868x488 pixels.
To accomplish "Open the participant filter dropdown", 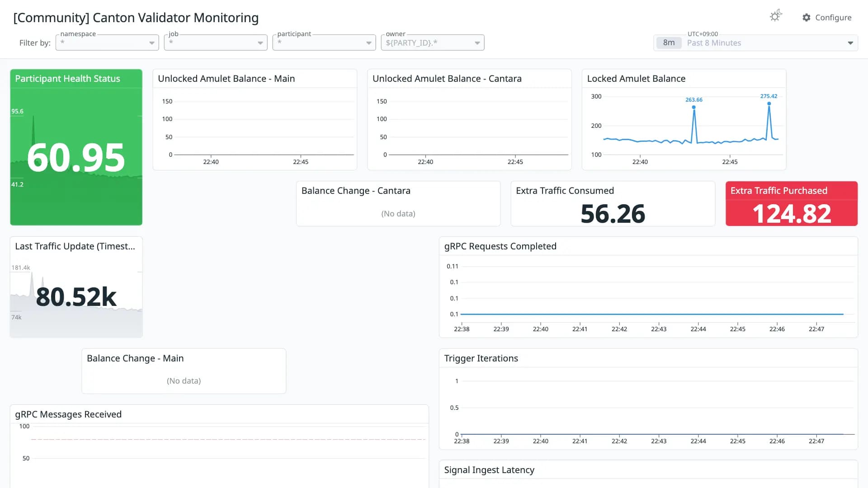I will (x=324, y=42).
